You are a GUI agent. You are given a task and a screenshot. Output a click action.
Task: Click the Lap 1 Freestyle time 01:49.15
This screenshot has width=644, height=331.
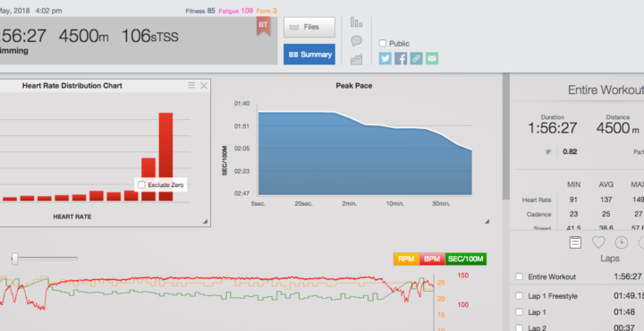point(629,296)
